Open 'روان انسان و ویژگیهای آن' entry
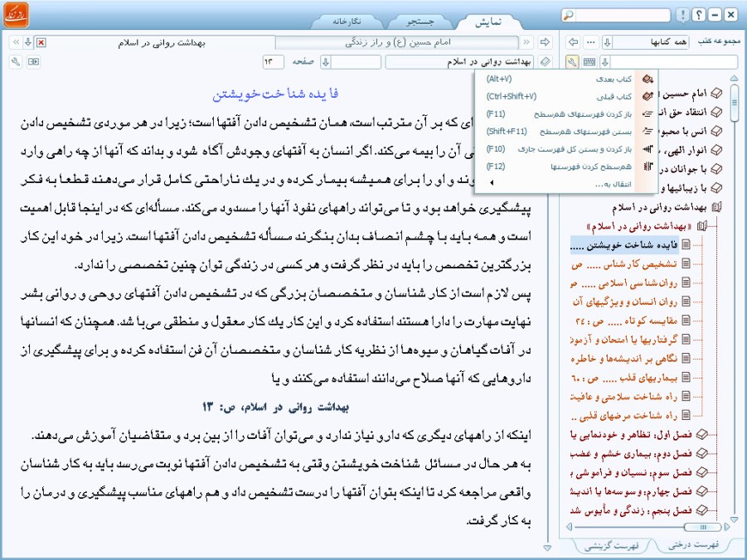The image size is (747, 560). pos(625,302)
